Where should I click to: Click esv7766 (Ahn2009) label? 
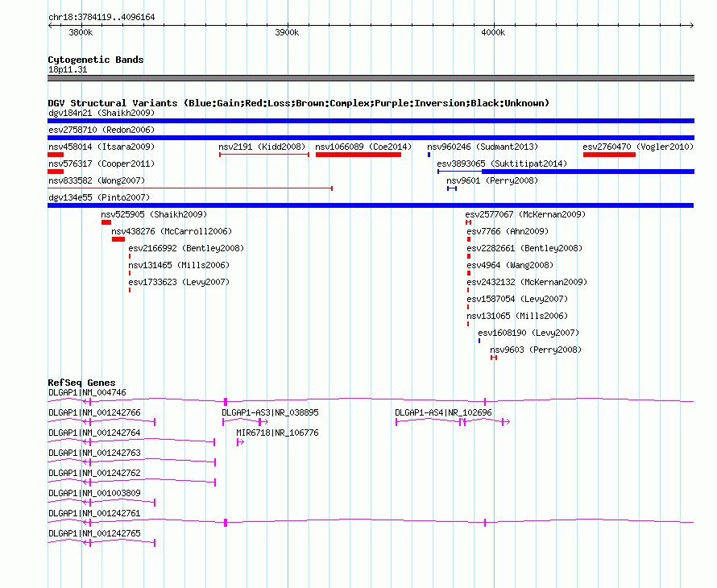508,231
